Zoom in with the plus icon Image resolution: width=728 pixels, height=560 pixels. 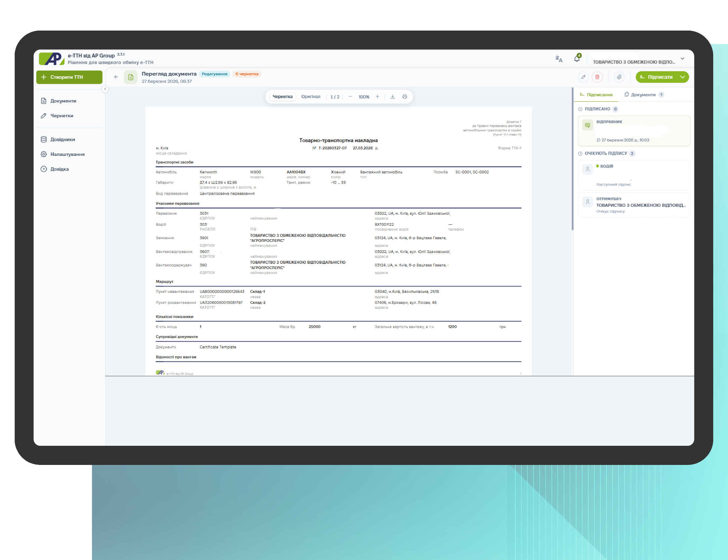click(x=377, y=97)
